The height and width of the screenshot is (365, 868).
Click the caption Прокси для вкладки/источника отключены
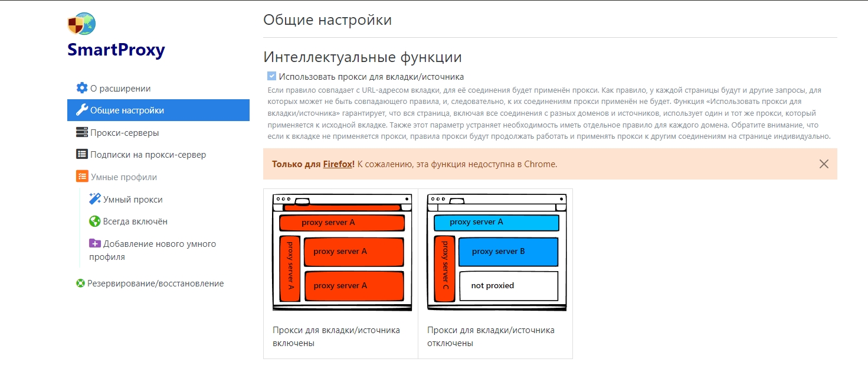pyautogui.click(x=491, y=337)
